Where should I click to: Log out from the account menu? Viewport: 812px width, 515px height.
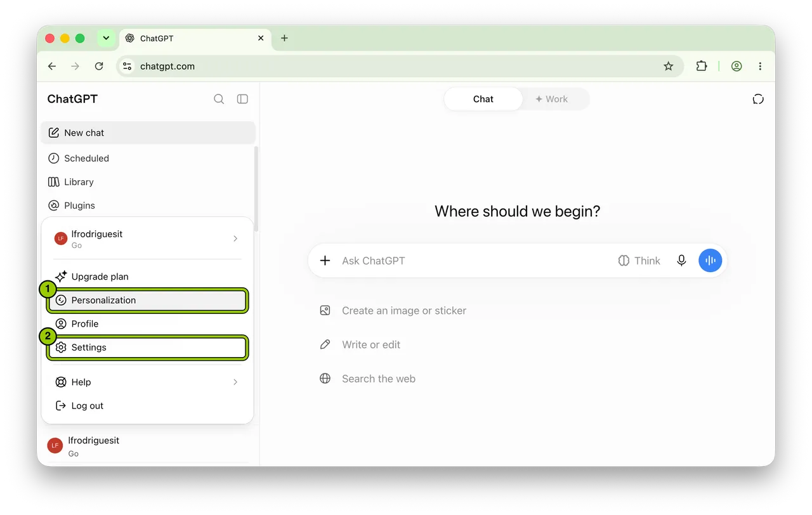(x=147, y=406)
